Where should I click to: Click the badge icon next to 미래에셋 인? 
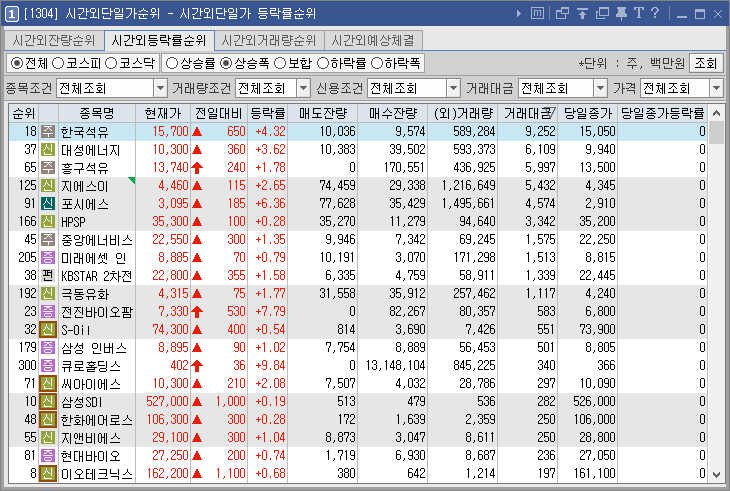(48, 258)
